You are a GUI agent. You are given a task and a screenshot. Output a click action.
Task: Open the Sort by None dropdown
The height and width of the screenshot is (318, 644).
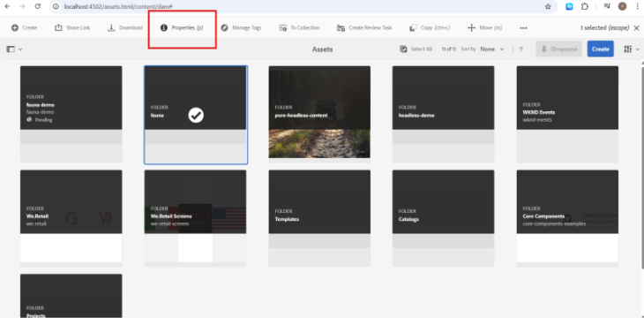pyautogui.click(x=491, y=49)
